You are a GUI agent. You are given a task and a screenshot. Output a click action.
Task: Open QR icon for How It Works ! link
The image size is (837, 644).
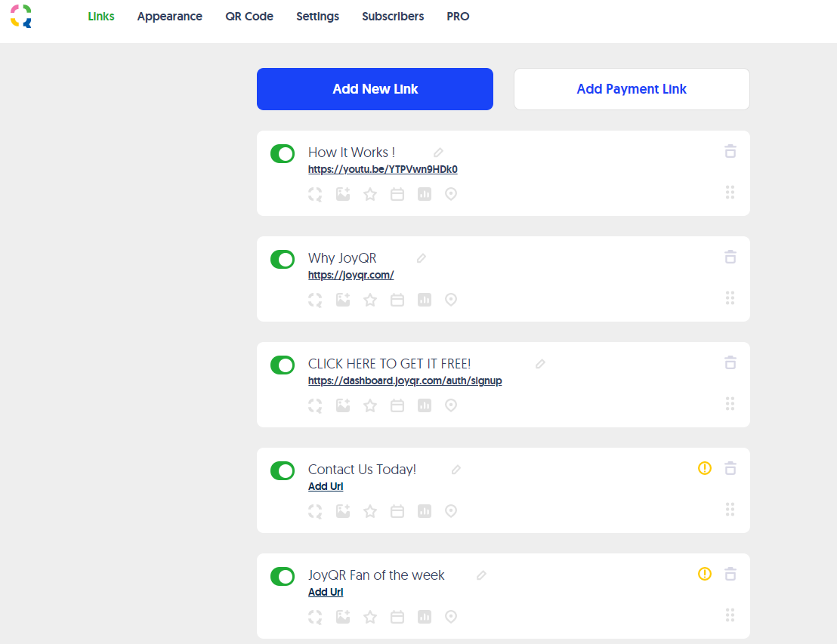tap(315, 194)
